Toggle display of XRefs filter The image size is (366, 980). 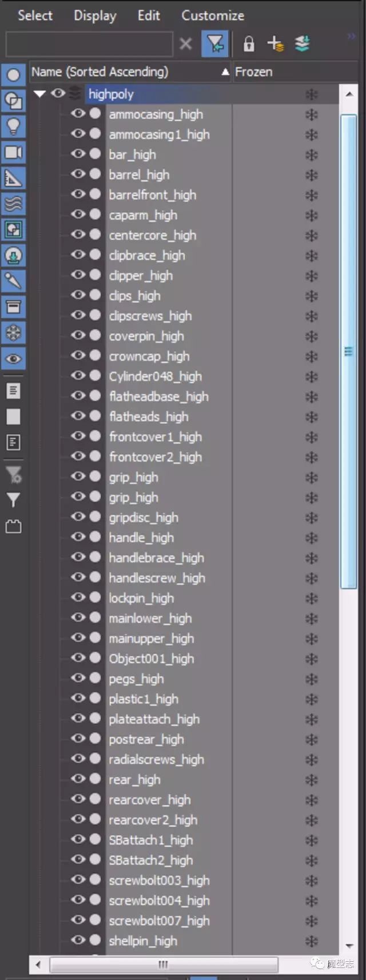[13, 255]
